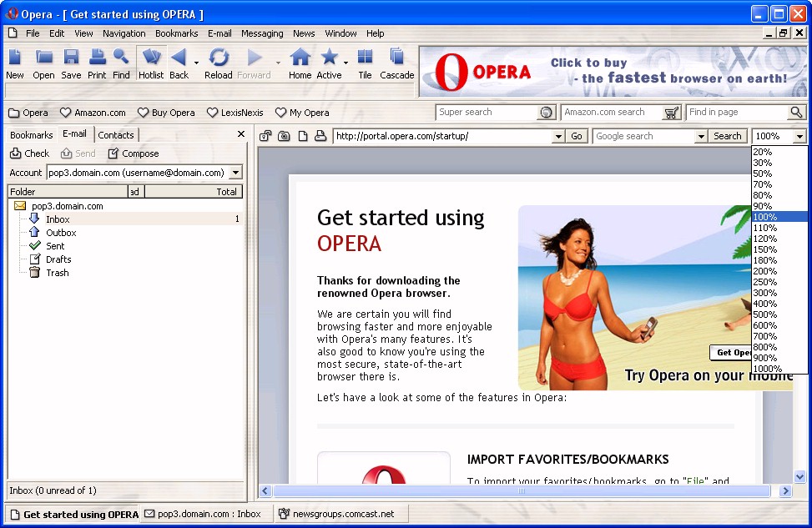Compose a new e-mail message
The height and width of the screenshot is (528, 812).
pos(134,153)
